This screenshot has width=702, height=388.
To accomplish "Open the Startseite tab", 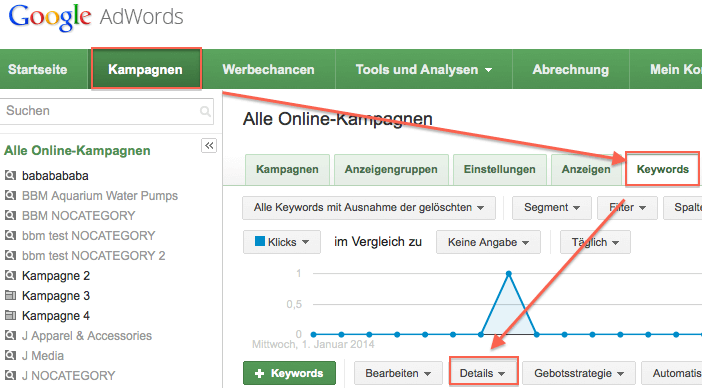I will [38, 69].
